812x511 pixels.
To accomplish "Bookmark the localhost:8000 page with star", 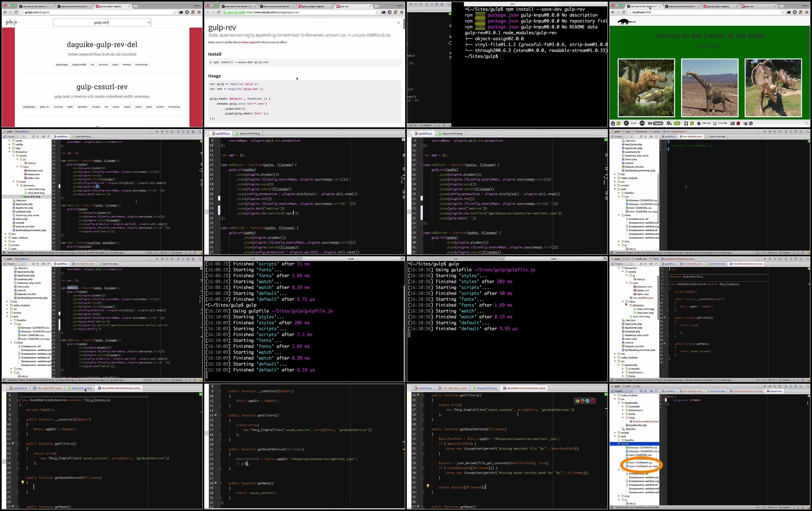I will click(x=783, y=12).
